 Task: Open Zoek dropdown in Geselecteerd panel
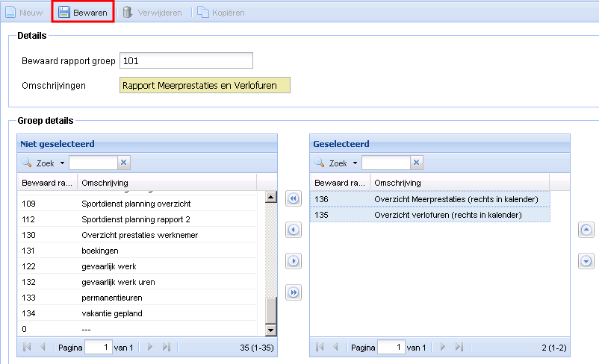pos(355,163)
